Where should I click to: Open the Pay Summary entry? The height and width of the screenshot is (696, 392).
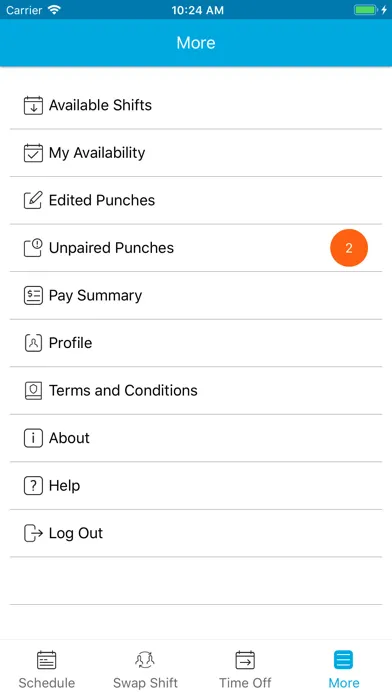[196, 296]
